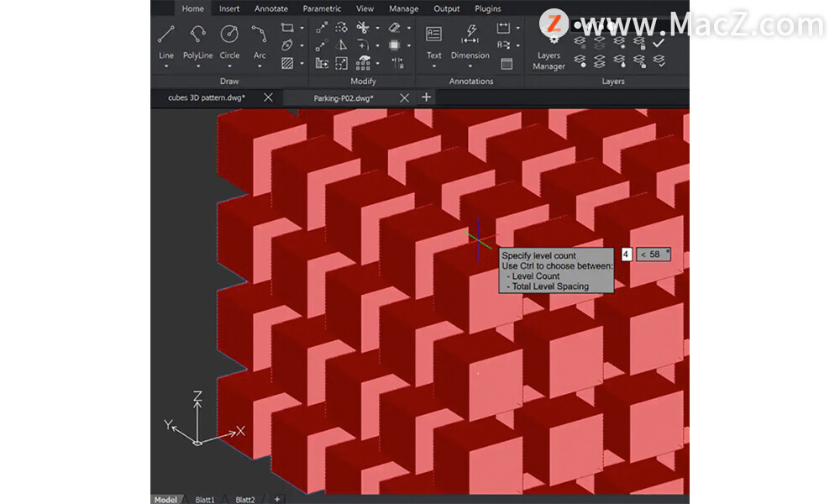This screenshot has height=504, width=840.
Task: Toggle the layer lock icon
Action: click(x=638, y=43)
